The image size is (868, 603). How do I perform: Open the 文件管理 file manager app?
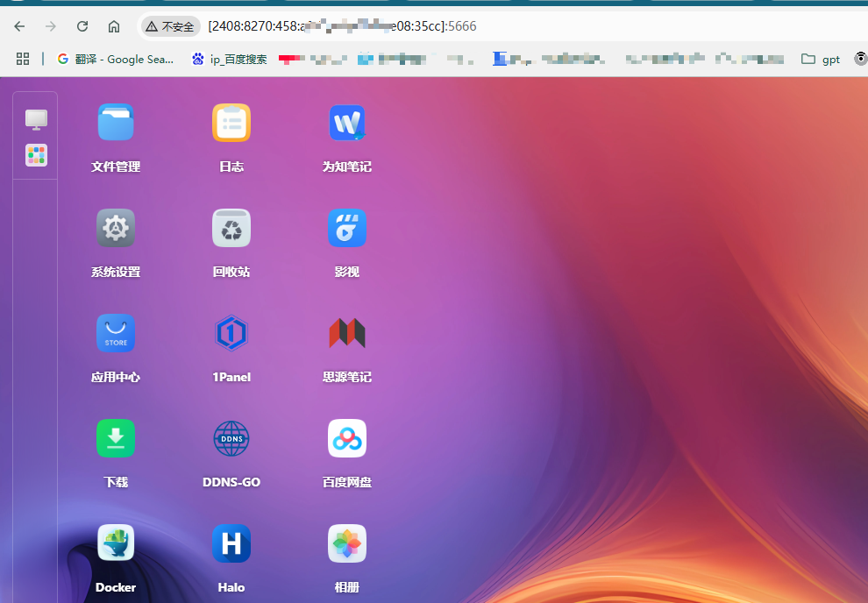tap(116, 122)
